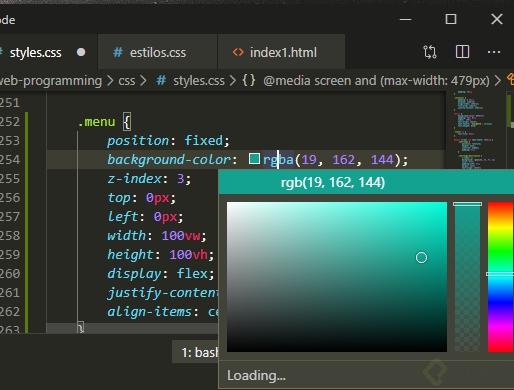This screenshot has width=514, height=390.
Task: Close the VS Code window
Action: coord(497,19)
